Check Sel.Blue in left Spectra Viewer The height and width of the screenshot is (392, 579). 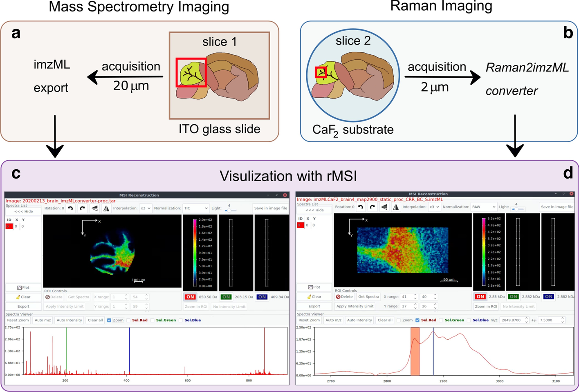pos(181,320)
